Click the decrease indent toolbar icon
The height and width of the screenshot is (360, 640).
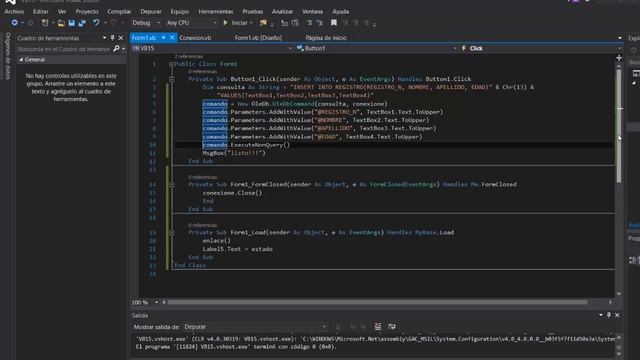coord(310,23)
